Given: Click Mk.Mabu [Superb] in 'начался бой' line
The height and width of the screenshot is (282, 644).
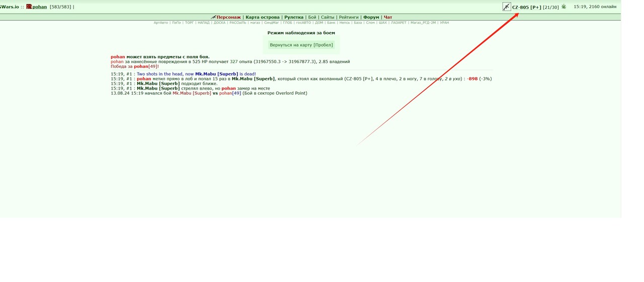Looking at the screenshot, I should coord(192,93).
